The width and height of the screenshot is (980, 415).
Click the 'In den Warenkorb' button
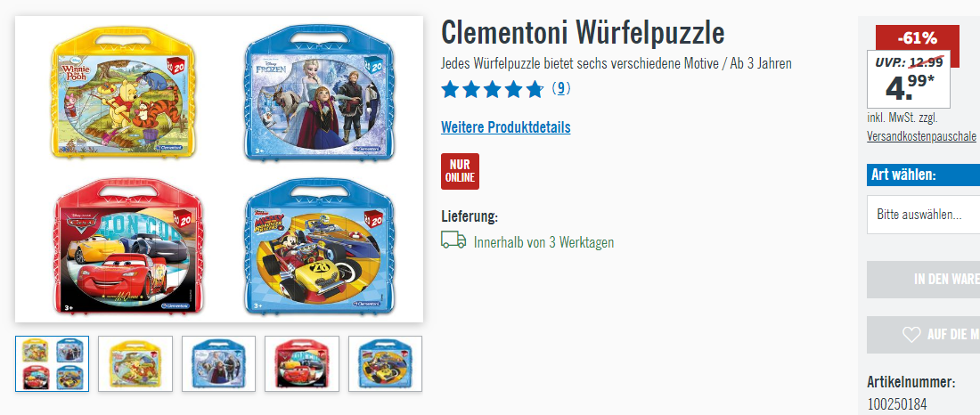coord(923,280)
